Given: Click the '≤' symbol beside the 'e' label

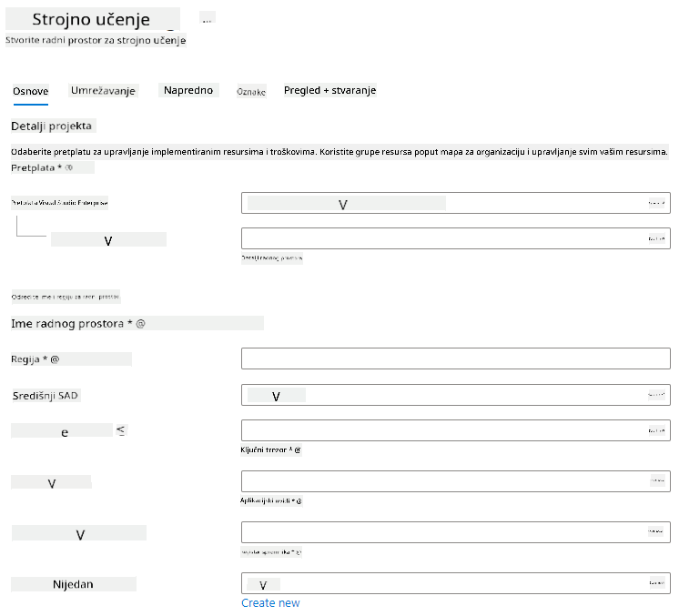Looking at the screenshot, I should coord(121,430).
